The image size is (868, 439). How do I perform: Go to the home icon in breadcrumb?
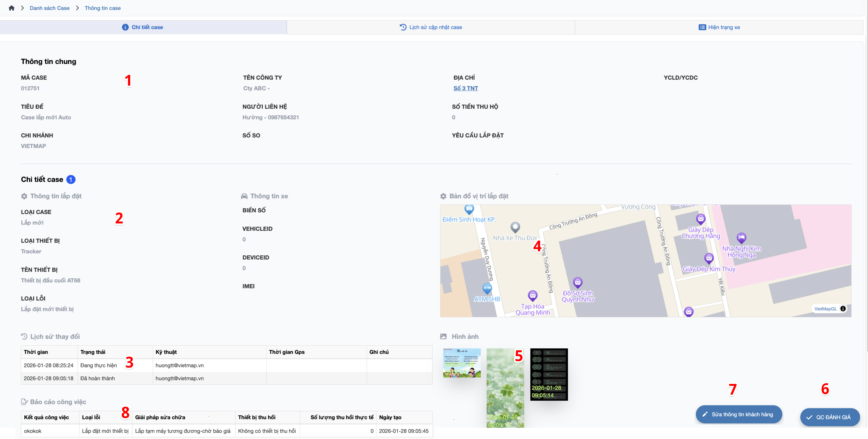[x=11, y=8]
